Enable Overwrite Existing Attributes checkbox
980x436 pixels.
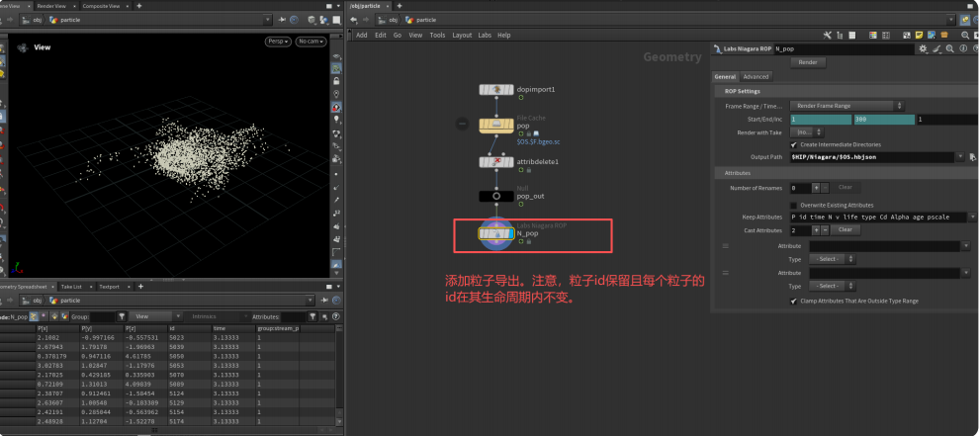tap(794, 204)
